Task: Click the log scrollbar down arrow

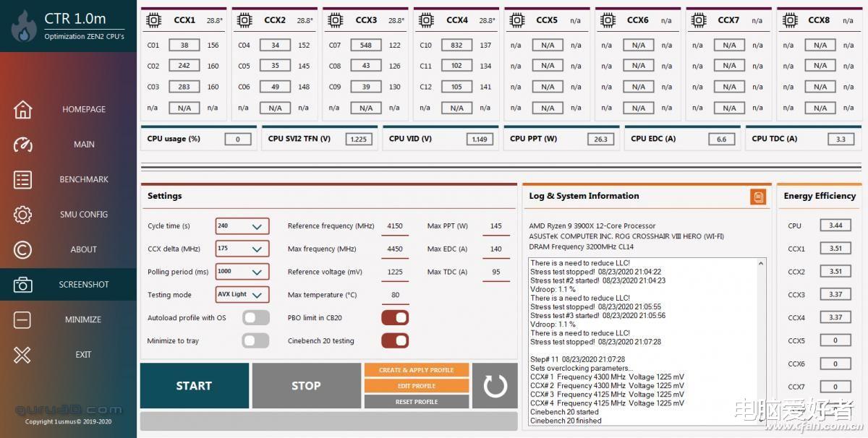Action: pos(762,421)
